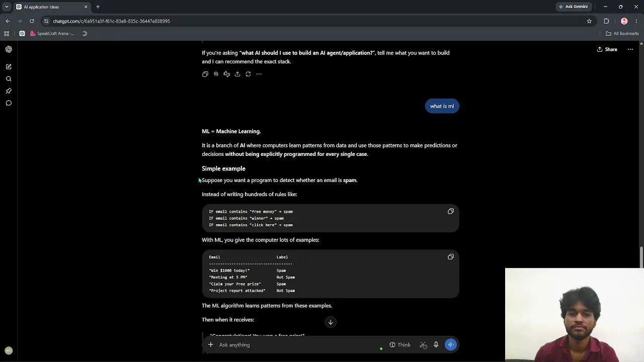Launch voice mode with the blue waveform button

click(x=451, y=345)
